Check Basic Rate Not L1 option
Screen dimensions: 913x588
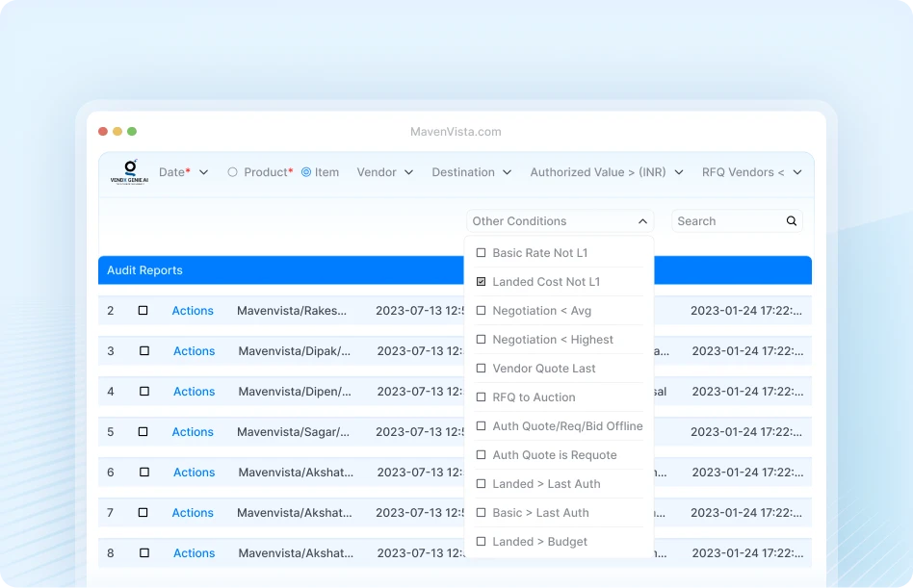tap(481, 253)
